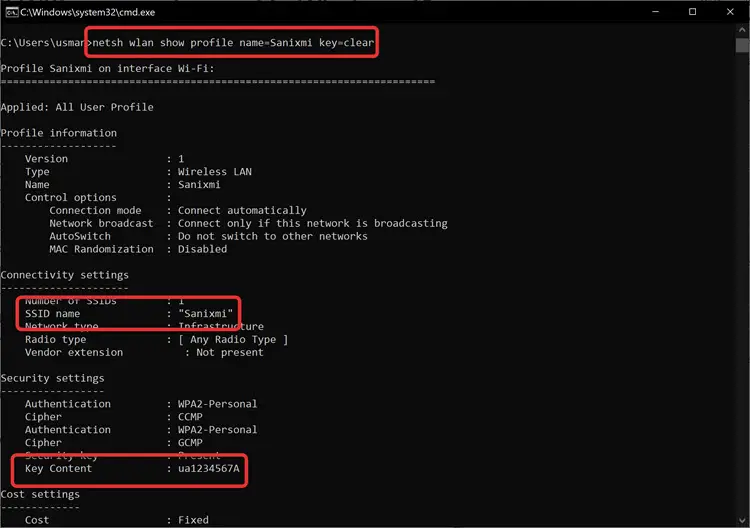This screenshot has width=750, height=528.
Task: Click 'Profile Sanixmi on interface Wi-Fi:' line
Action: click(108, 68)
